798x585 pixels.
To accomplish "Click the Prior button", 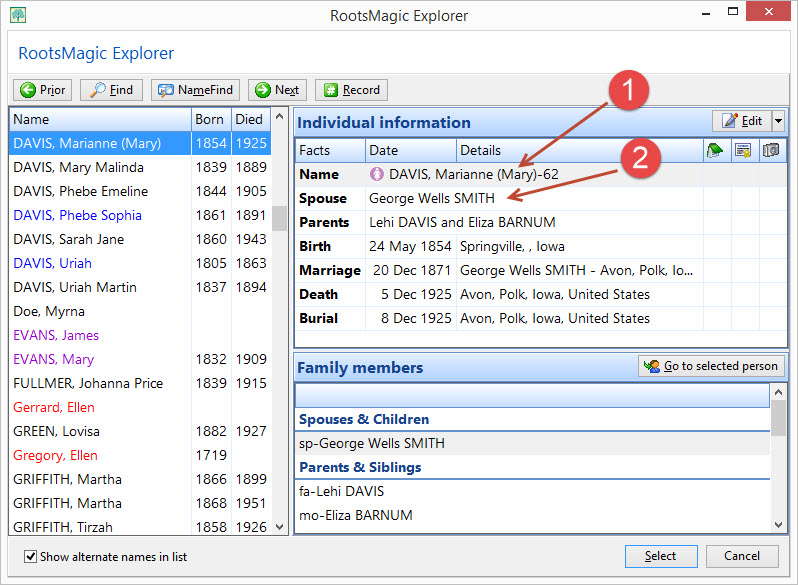I will pos(42,90).
